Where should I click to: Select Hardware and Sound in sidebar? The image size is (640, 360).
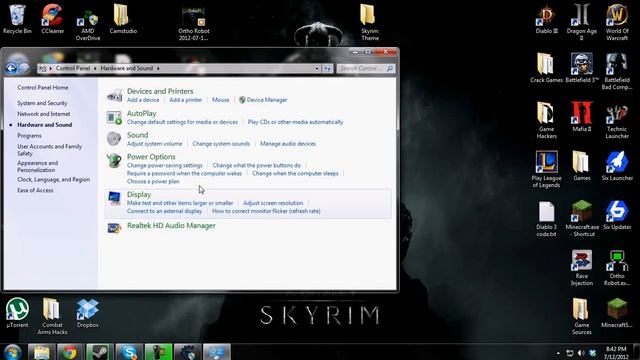click(44, 125)
